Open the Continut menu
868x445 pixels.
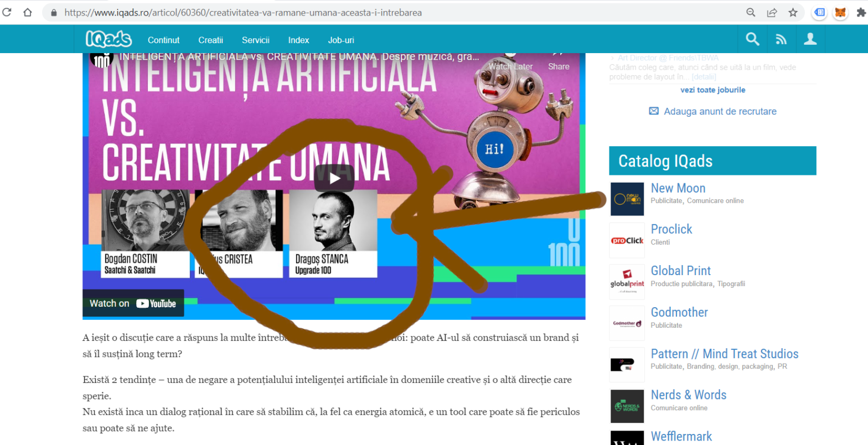(164, 40)
